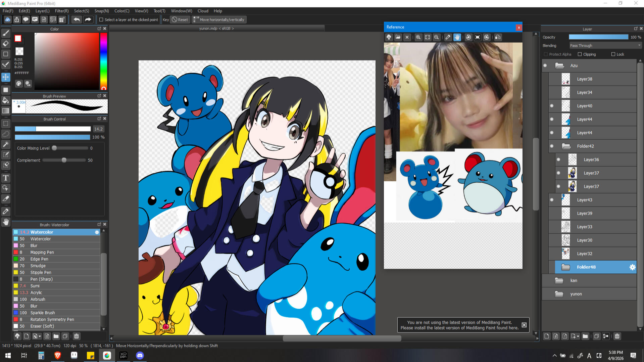Select the Lasso selection tool
Viewport: 644px width, 362px height.
coord(6,134)
